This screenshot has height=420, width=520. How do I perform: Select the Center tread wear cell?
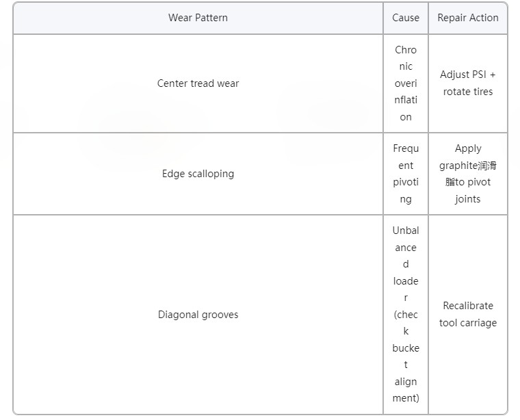pyautogui.click(x=198, y=83)
